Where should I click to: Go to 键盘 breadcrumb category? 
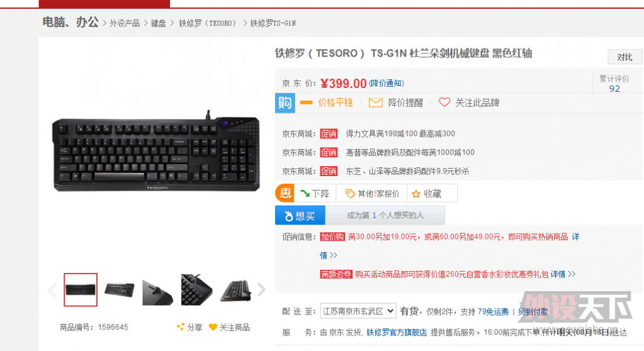coord(158,23)
